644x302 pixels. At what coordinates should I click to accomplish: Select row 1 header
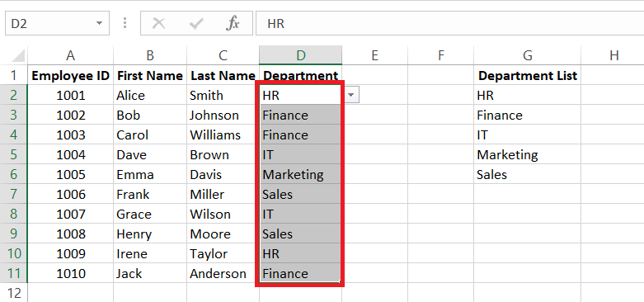tap(13, 75)
